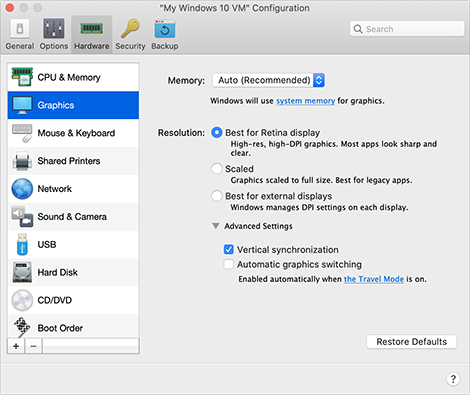This screenshot has width=470, height=395.
Task: Click the Graphics monitor icon
Action: pos(22,105)
